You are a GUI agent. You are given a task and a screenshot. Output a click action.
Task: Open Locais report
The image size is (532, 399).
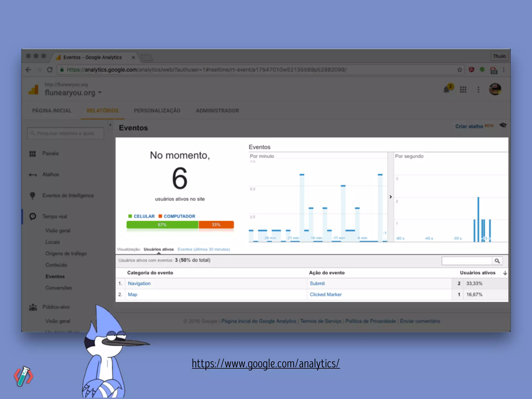coord(52,242)
